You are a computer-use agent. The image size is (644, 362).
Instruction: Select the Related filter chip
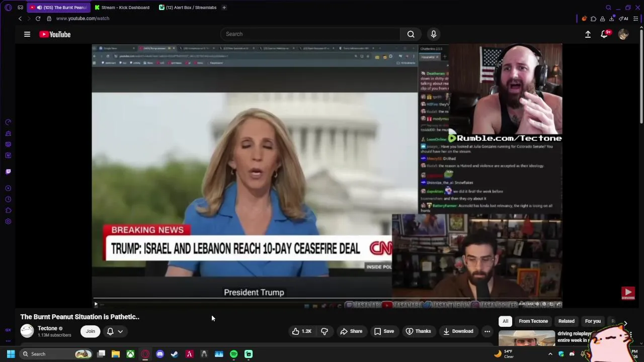(x=566, y=321)
